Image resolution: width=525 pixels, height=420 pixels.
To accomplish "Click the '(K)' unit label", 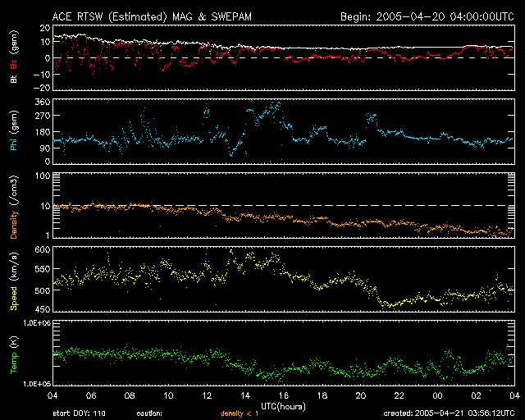I will 14,342.
